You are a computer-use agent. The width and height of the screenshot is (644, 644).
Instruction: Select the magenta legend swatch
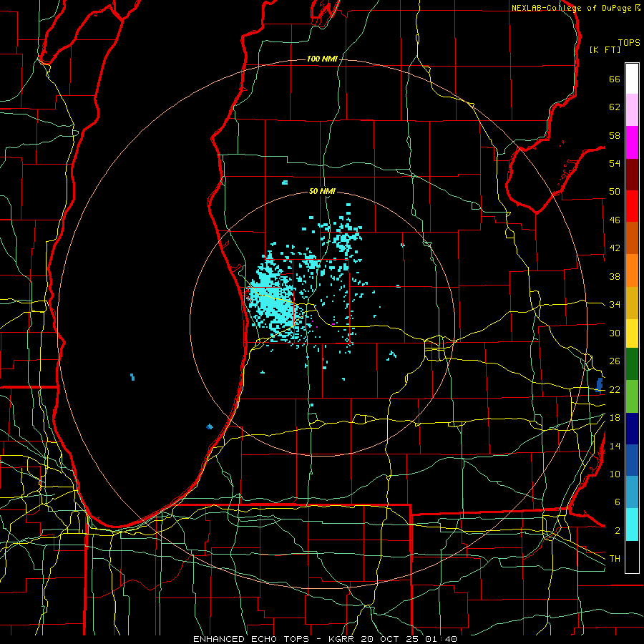632,142
